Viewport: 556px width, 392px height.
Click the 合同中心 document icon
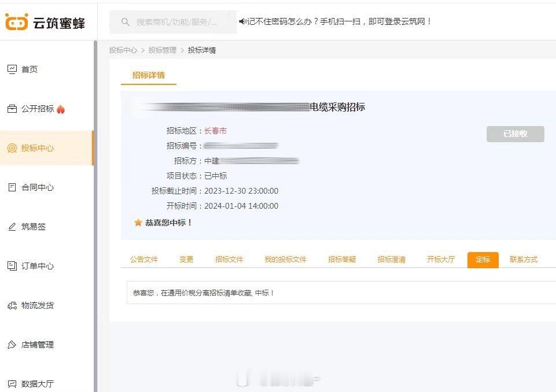click(x=12, y=187)
